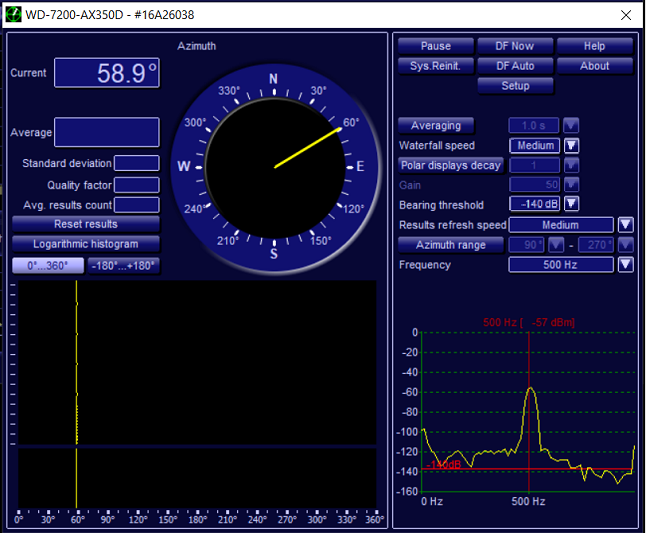Click Sys.Reinit. to reinitialize system
This screenshot has height=533, width=646.
tap(435, 66)
